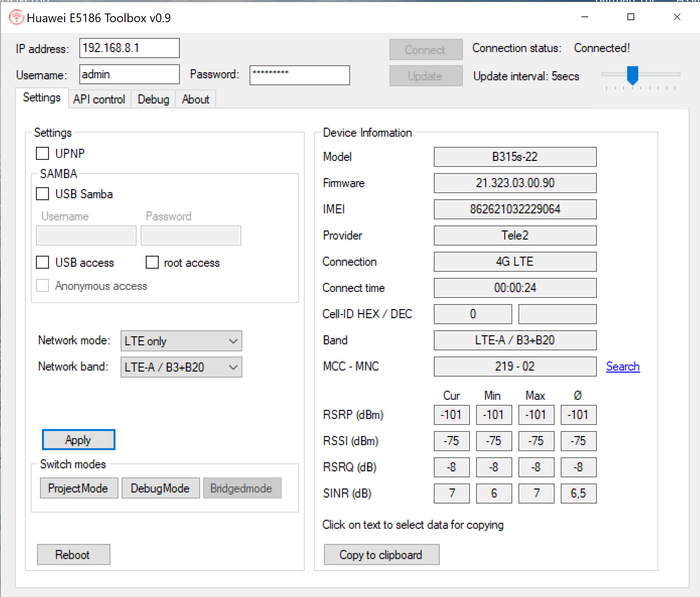The image size is (700, 597).
Task: Check the root access option
Action: point(152,262)
